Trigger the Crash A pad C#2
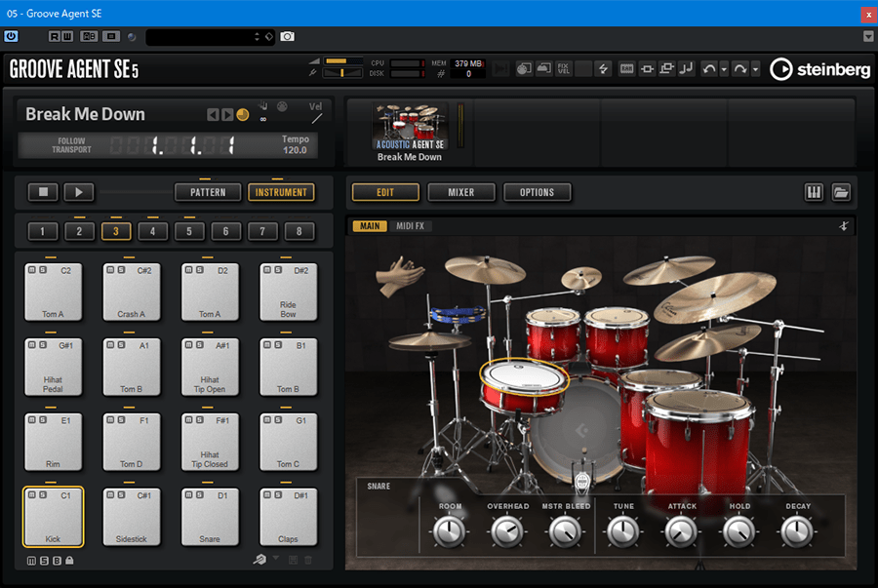Image resolution: width=878 pixels, height=588 pixels. pyautogui.click(x=132, y=292)
